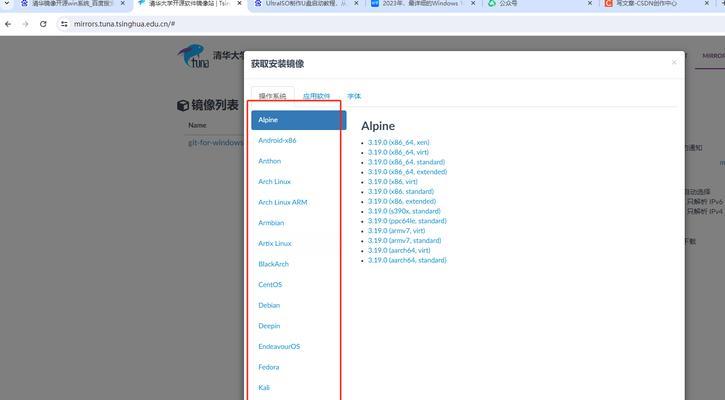Download 3.19.0 (x86, extended) image
725x400 pixels.
[x=402, y=201]
